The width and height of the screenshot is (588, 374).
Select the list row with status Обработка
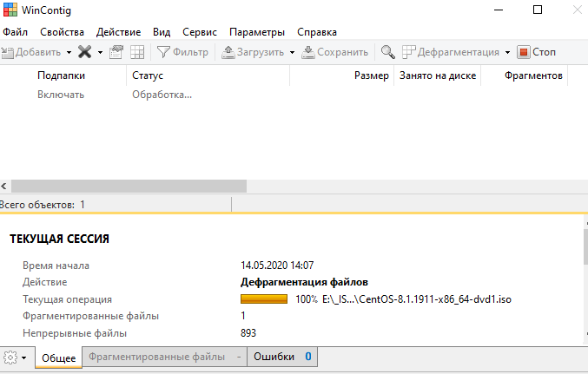162,94
